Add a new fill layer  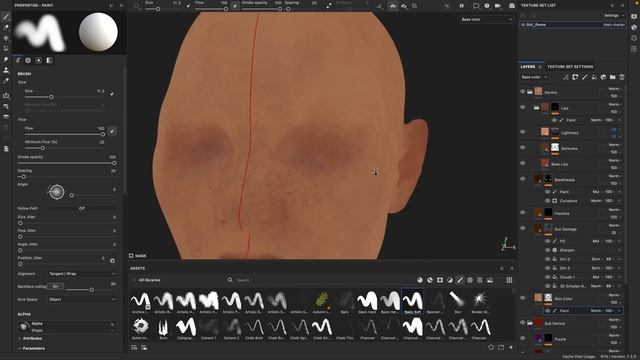pos(594,77)
